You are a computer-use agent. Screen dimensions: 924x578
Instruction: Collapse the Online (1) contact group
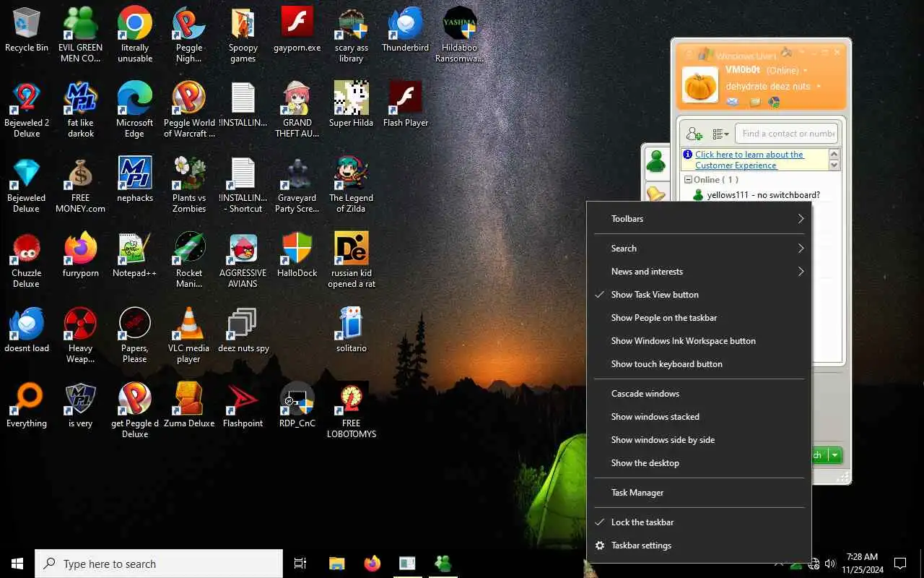point(689,180)
